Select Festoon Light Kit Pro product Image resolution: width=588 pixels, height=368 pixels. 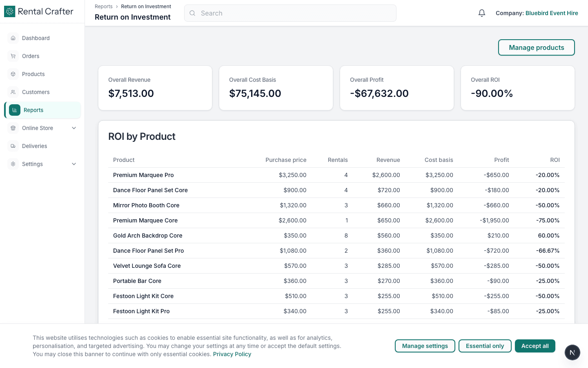141,311
